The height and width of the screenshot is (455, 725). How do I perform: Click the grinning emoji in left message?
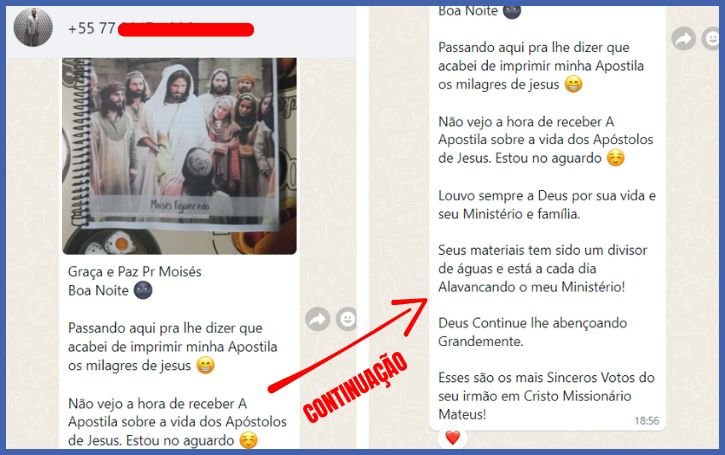205,365
